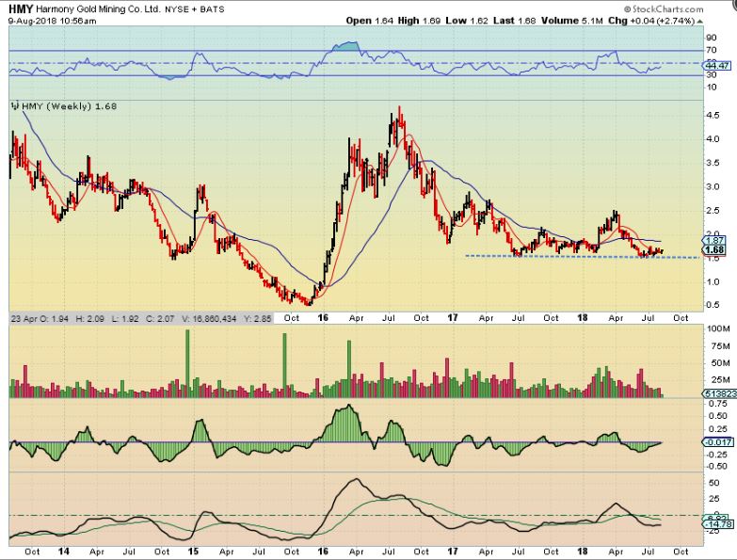Click the candlestick icon beside HMY (Weekly)
The height and width of the screenshot is (560, 737).
(15, 106)
